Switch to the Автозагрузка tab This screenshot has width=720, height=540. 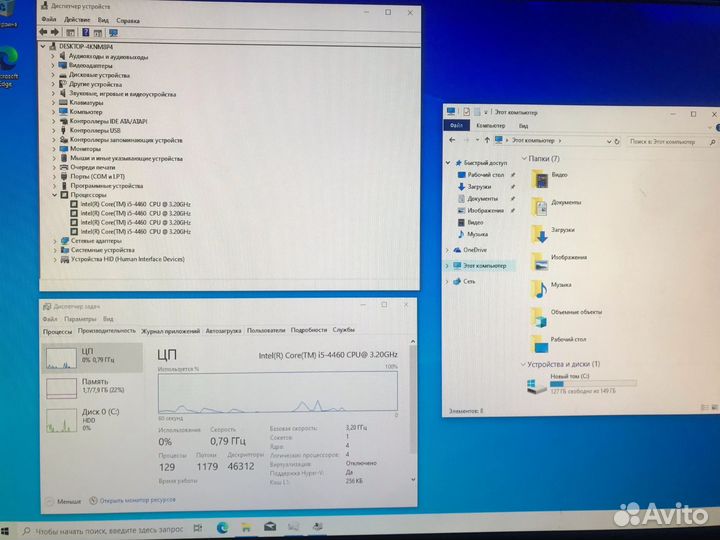[x=223, y=331]
